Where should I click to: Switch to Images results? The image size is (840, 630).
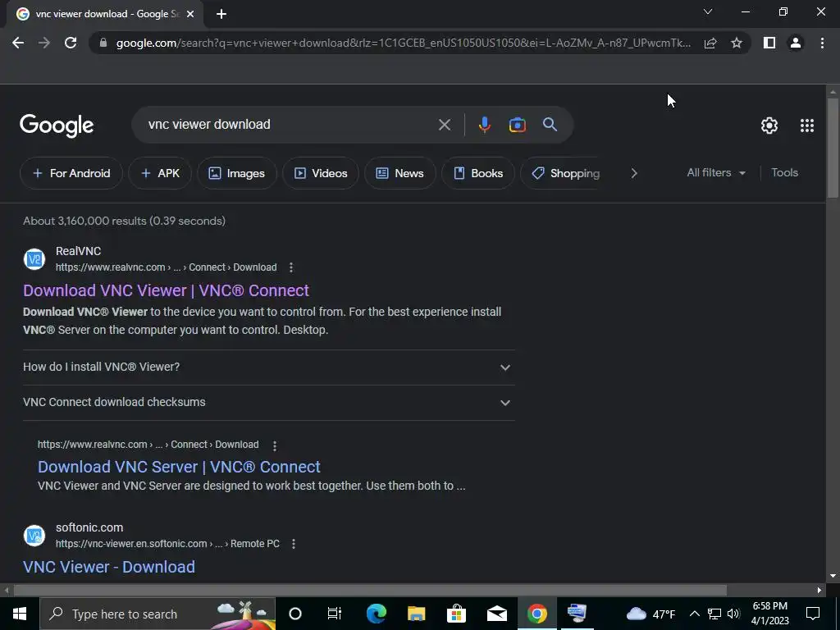click(236, 173)
